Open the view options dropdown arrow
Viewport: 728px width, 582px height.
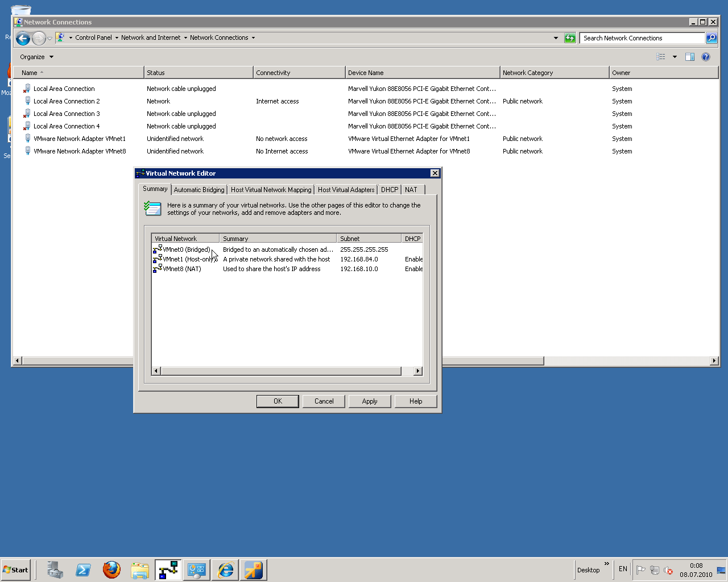(x=675, y=57)
